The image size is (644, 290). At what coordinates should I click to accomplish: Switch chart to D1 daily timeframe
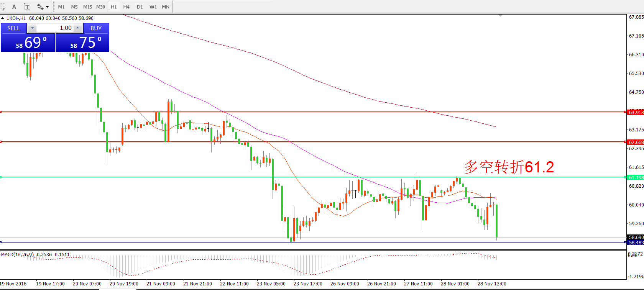click(140, 7)
